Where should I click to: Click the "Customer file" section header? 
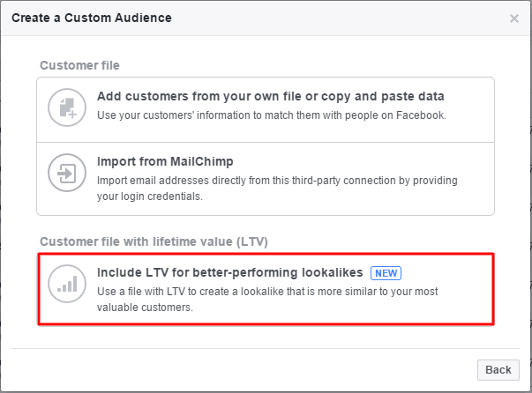pyautogui.click(x=79, y=65)
